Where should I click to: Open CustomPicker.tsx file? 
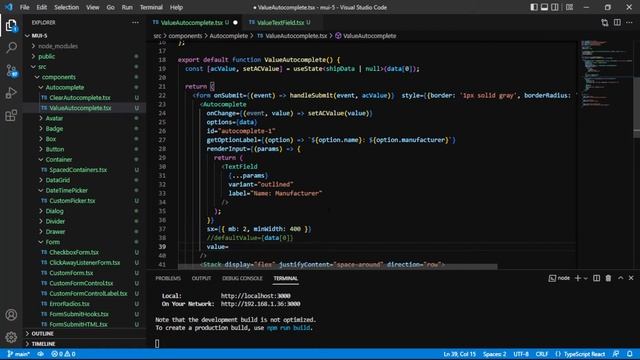[72, 201]
